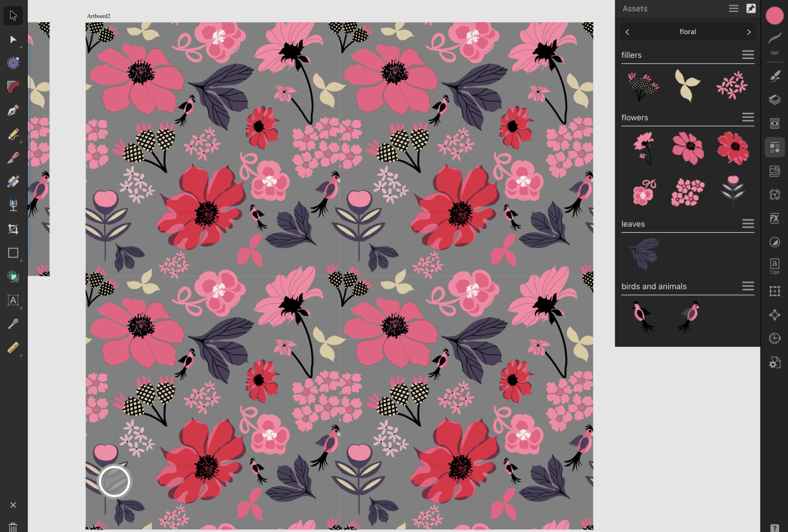788x532 pixels.
Task: Tap the X button at bottom left
Action: [13, 505]
